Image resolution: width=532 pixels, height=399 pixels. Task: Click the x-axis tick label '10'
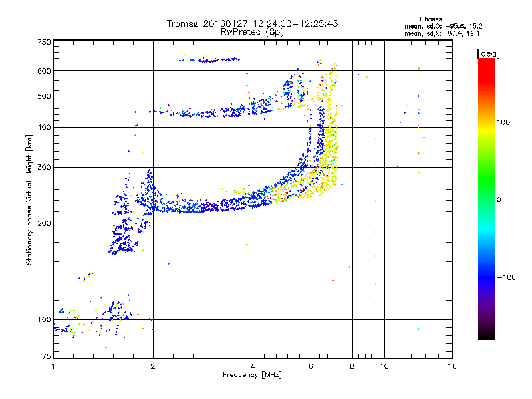(384, 366)
